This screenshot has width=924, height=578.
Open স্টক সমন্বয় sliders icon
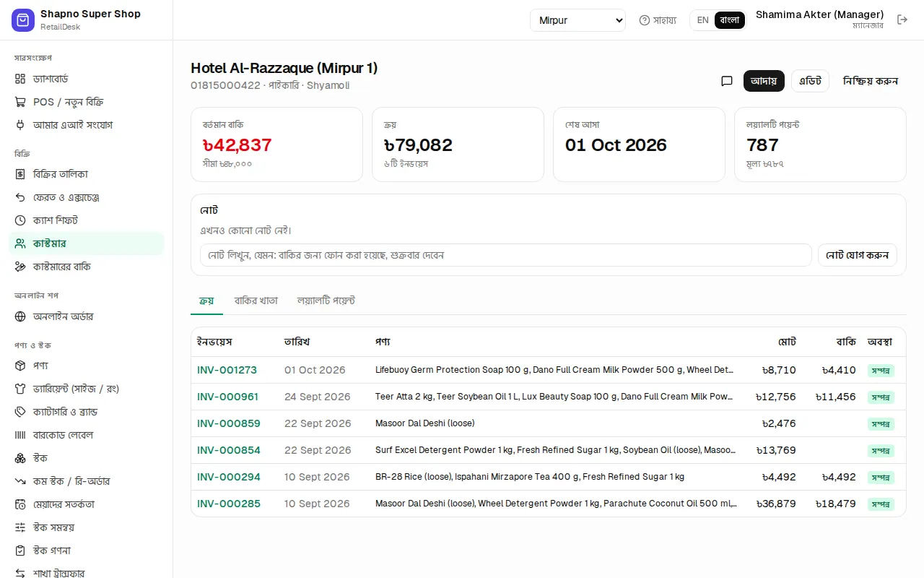point(20,527)
